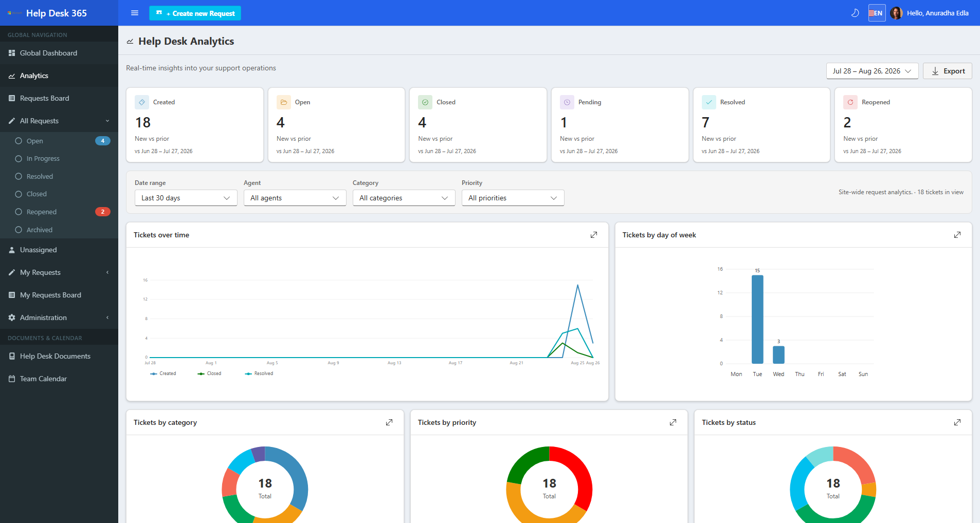Image resolution: width=980 pixels, height=523 pixels.
Task: Expand the Tickets by day of week chart
Action: [x=957, y=235]
